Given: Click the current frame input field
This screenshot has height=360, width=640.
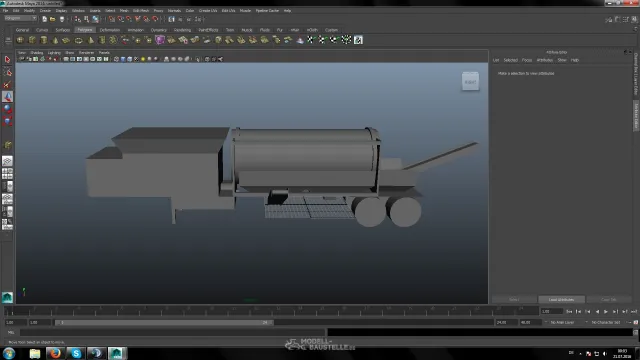Looking at the screenshot, I should coord(551,311).
